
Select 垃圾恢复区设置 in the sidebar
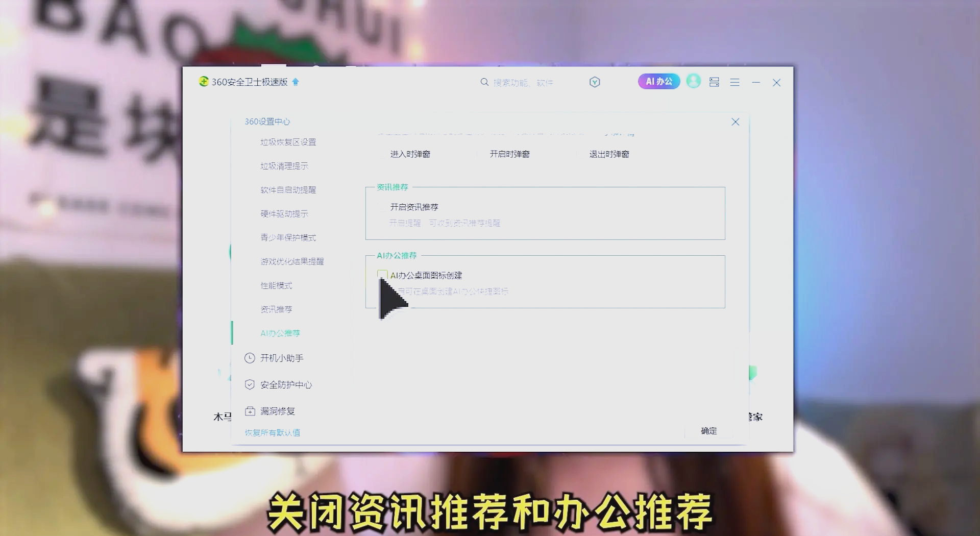pyautogui.click(x=288, y=142)
